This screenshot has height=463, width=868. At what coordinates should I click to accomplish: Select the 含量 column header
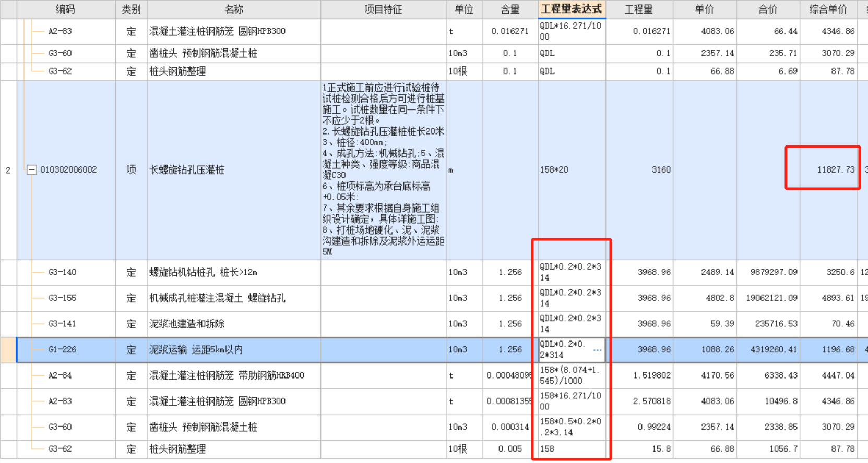point(510,9)
